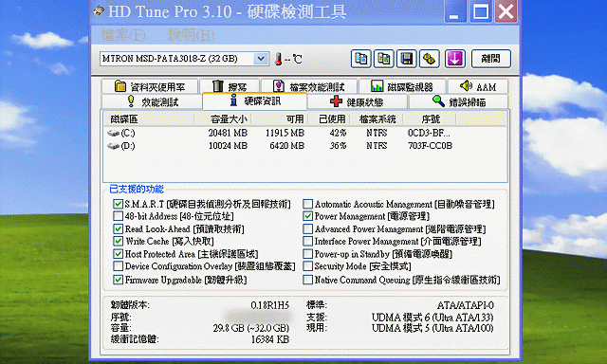Viewport: 607px width, 364px height.
Task: Open the 檔案(F) menu
Action: (123, 36)
